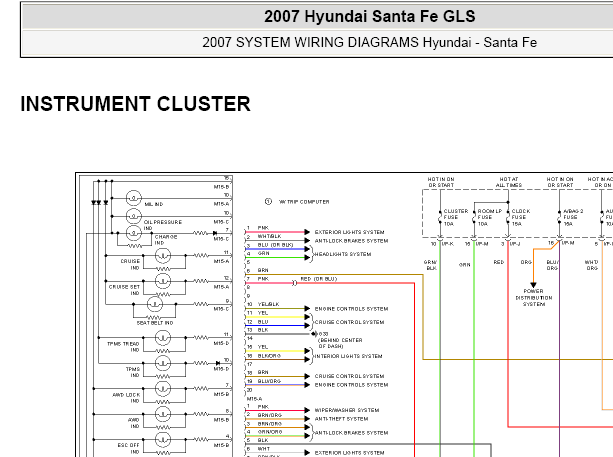Click the ESC OFF indicator lamp symbol
The width and height of the screenshot is (613, 457).
tap(163, 439)
